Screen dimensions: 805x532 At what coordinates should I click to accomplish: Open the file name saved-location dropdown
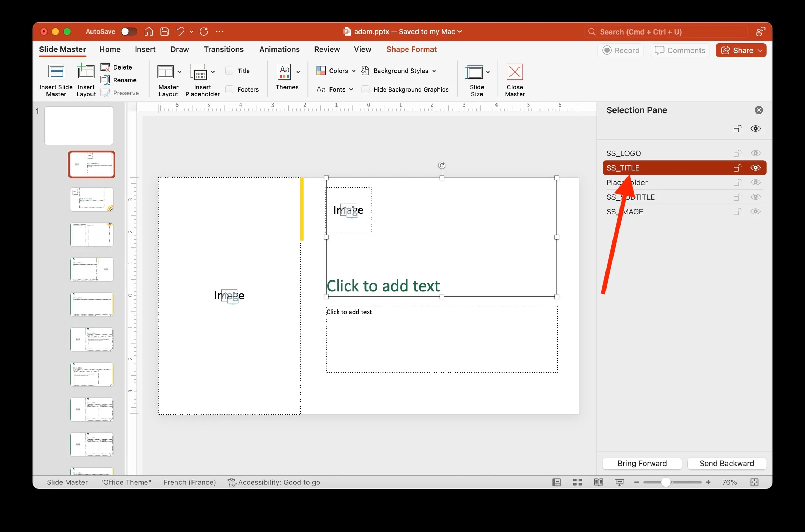(460, 31)
